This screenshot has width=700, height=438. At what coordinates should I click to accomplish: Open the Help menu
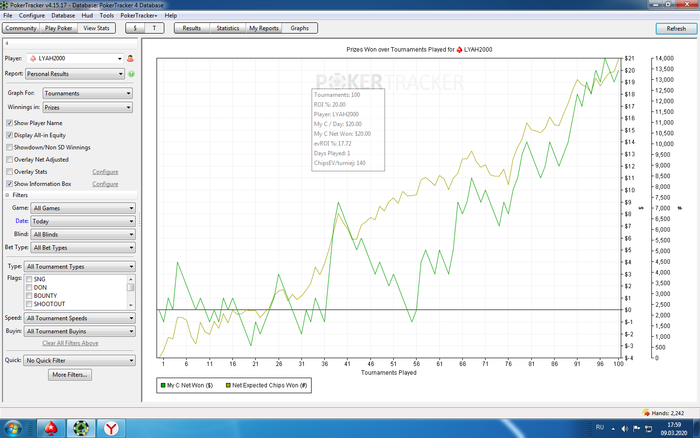171,15
